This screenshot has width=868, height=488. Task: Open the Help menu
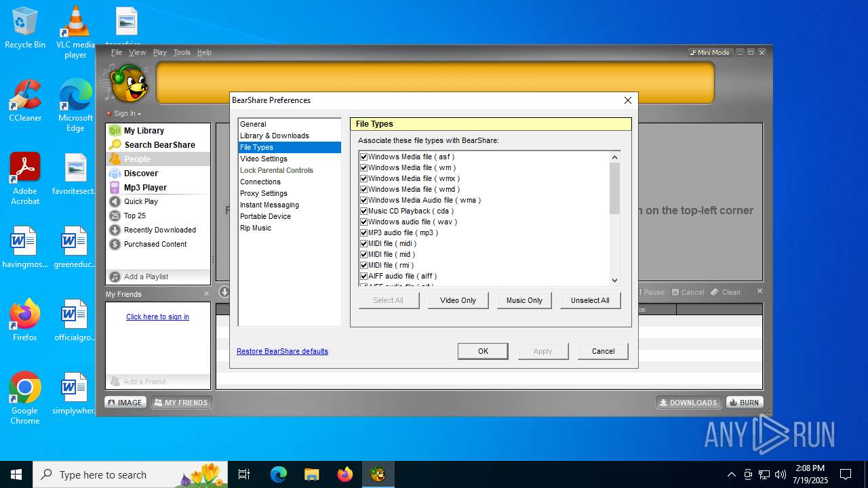204,52
